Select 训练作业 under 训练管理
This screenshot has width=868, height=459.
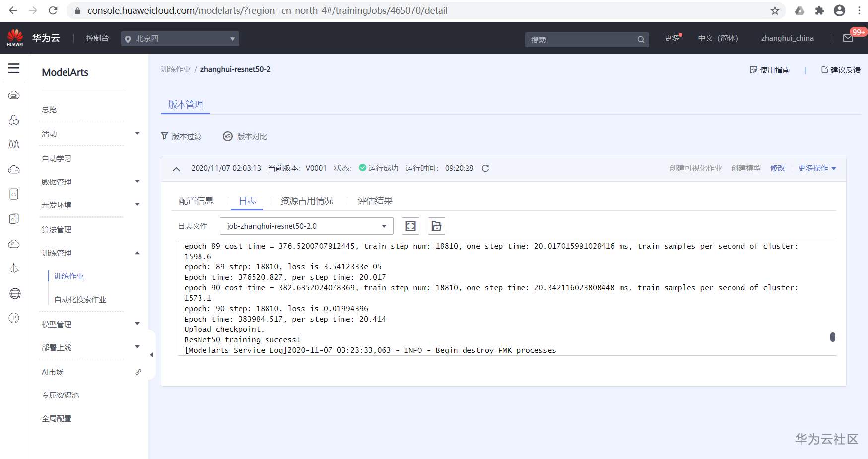click(x=69, y=276)
